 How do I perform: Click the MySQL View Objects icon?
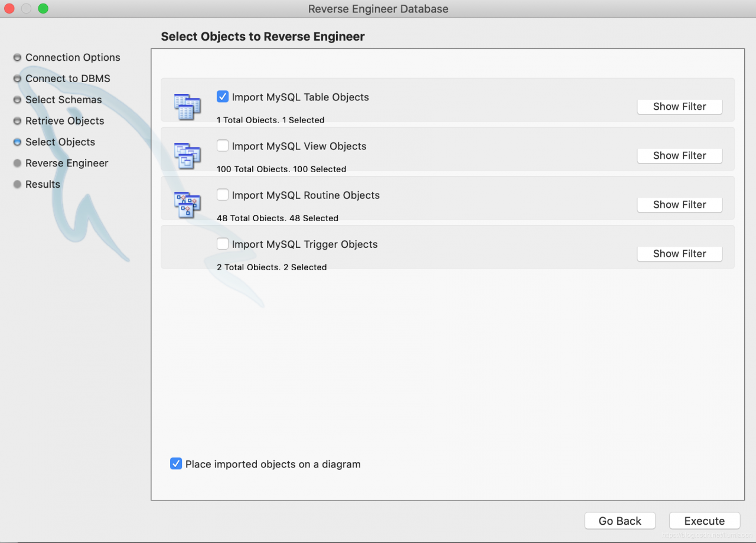(187, 155)
